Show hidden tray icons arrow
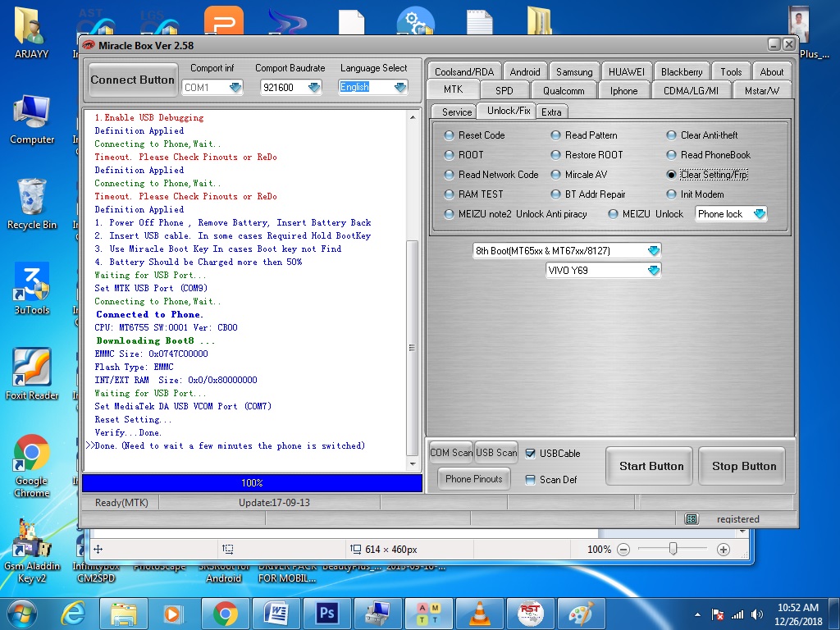Screen dimensions: 840x630 (697, 614)
